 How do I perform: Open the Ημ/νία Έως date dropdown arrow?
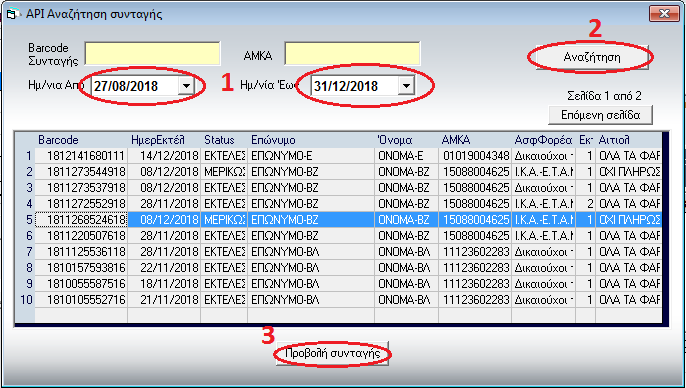point(406,86)
